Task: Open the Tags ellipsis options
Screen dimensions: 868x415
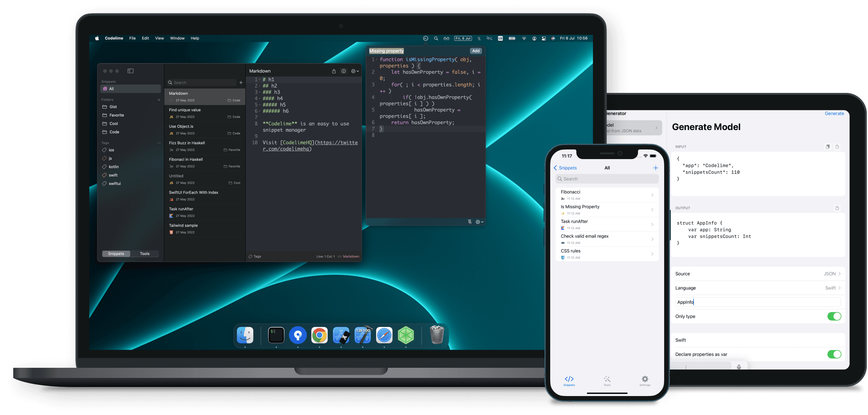Action: (x=159, y=143)
